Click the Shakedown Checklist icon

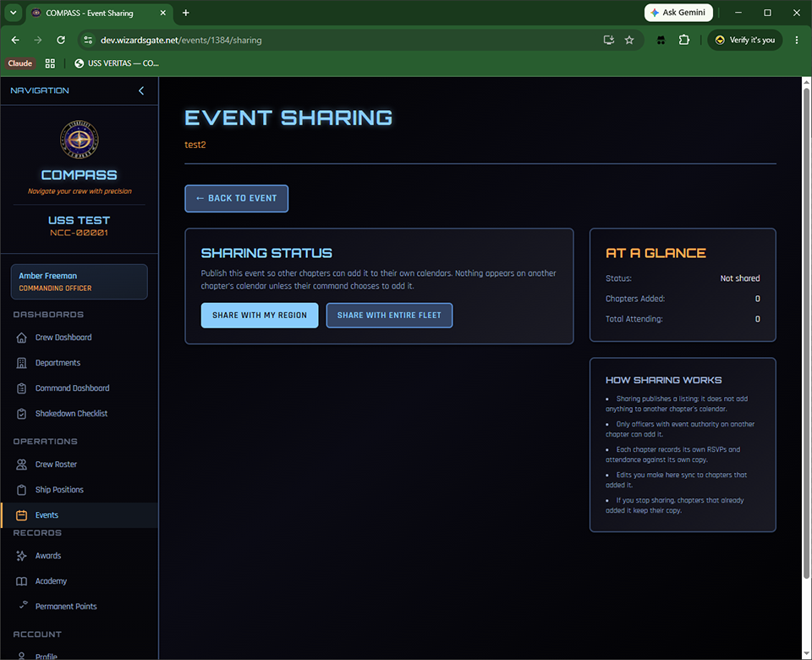pos(21,414)
